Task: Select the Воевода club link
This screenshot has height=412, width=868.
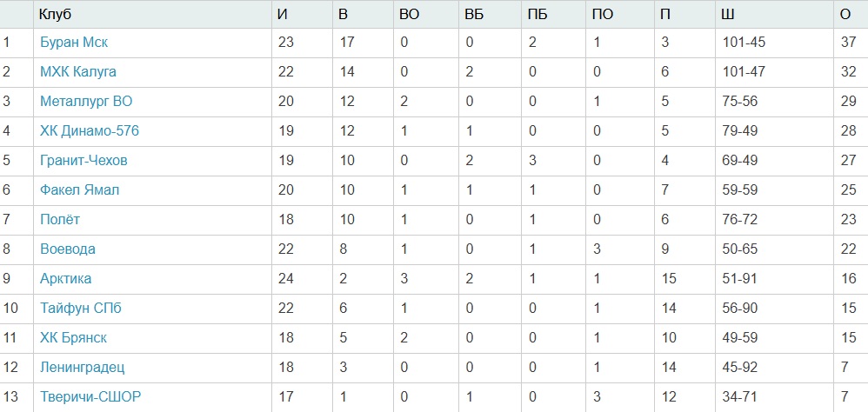Action: 68,249
